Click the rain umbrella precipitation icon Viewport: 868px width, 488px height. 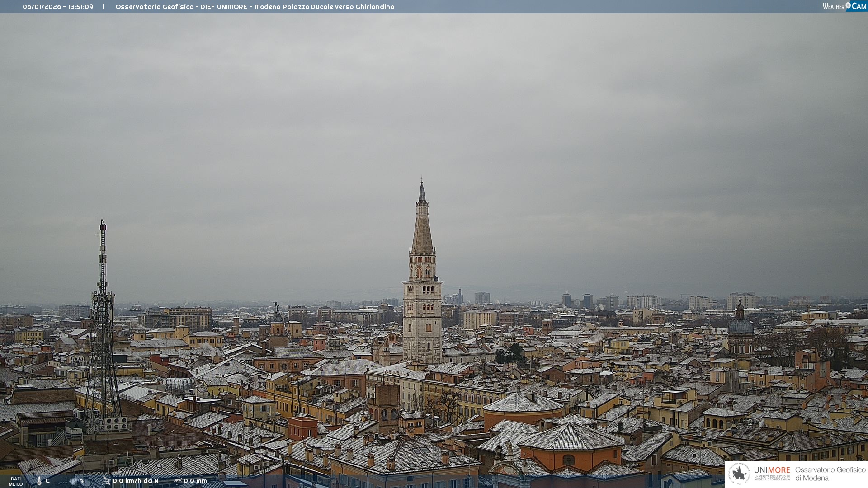tap(178, 481)
